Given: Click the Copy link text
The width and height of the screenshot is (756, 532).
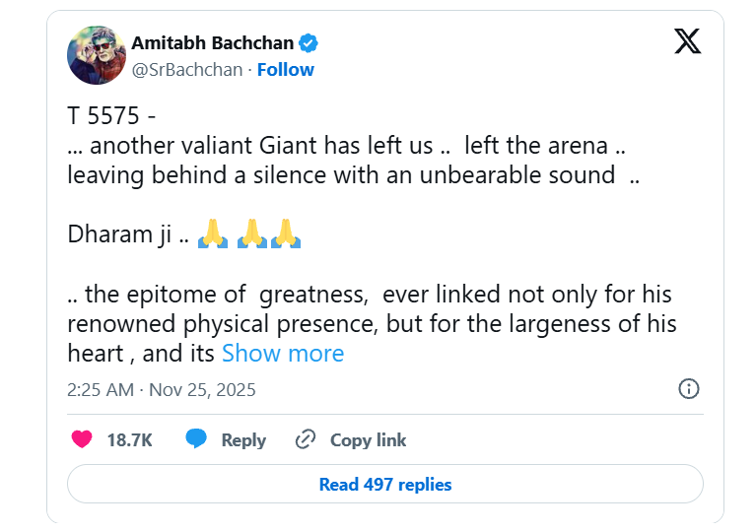Looking at the screenshot, I should point(368,440).
